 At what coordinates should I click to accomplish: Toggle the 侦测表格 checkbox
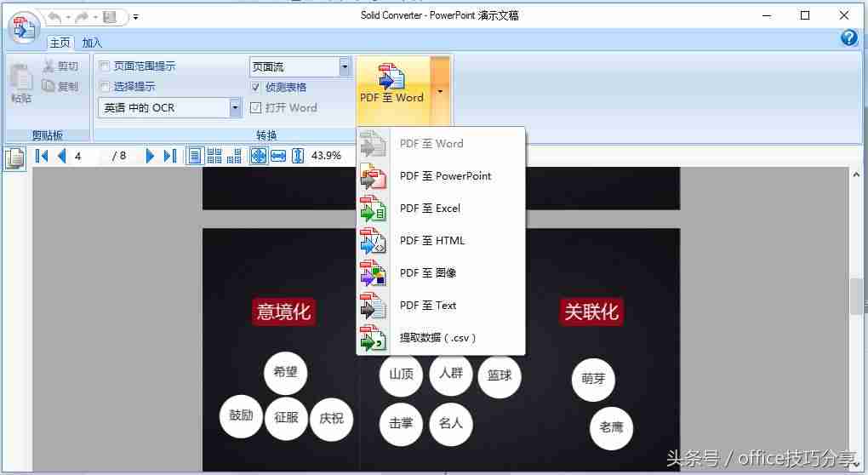pos(255,87)
